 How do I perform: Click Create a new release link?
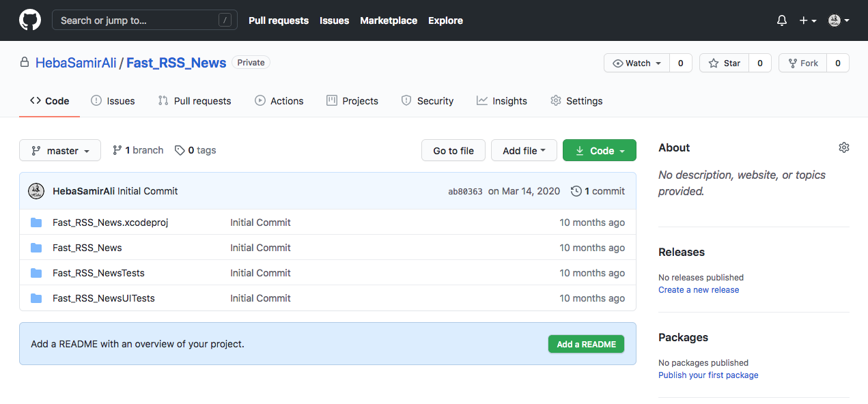click(699, 289)
